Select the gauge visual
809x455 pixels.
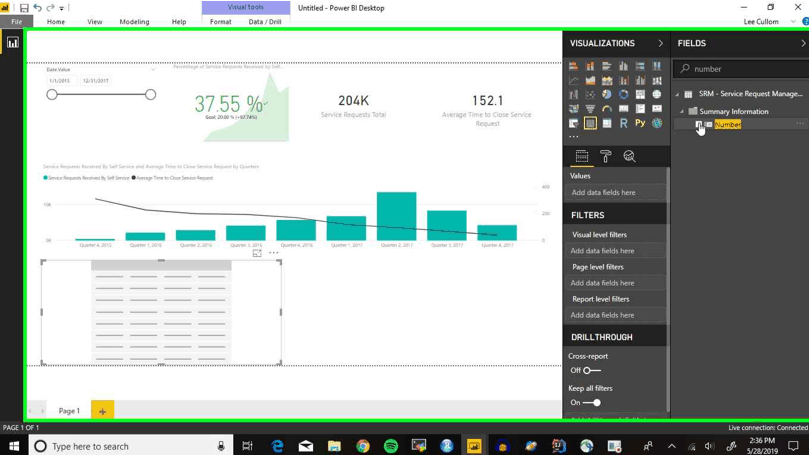[x=607, y=109]
